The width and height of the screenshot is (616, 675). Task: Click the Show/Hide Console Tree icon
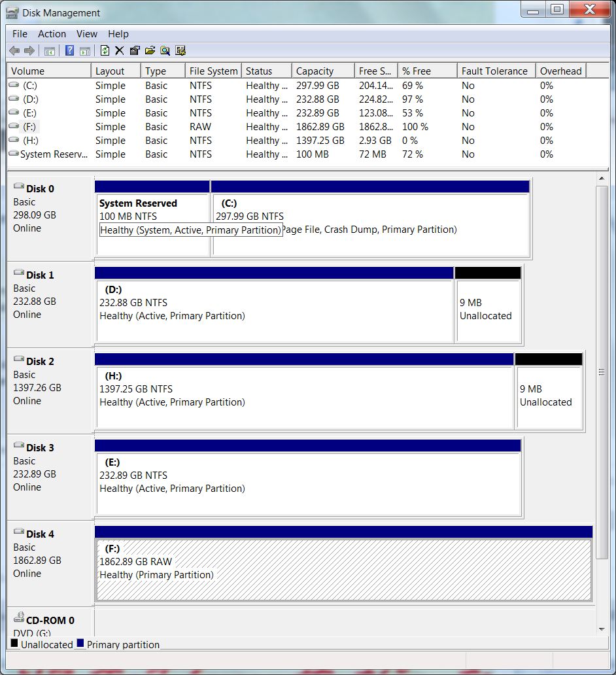pos(49,50)
